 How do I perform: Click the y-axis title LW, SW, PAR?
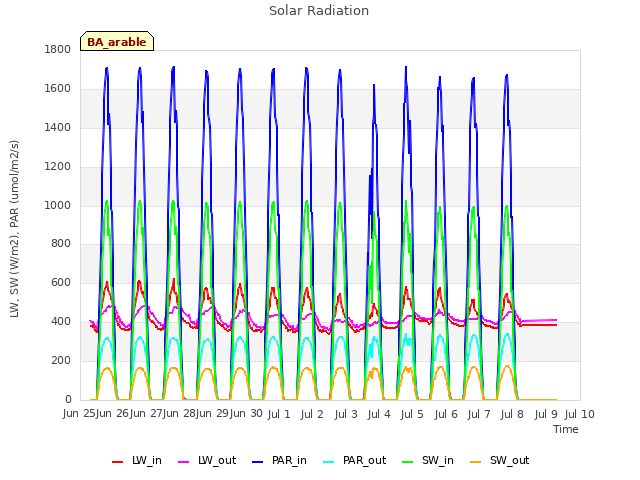[x=15, y=229]
